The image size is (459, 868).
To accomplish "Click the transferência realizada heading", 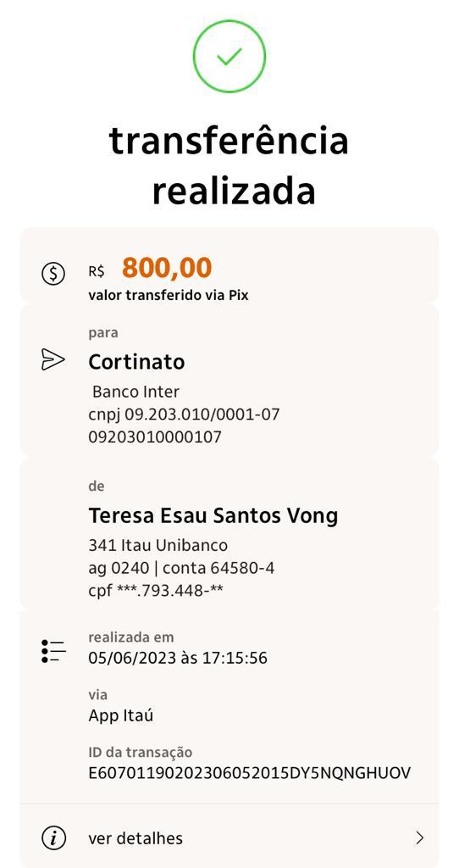I will click(x=229, y=166).
